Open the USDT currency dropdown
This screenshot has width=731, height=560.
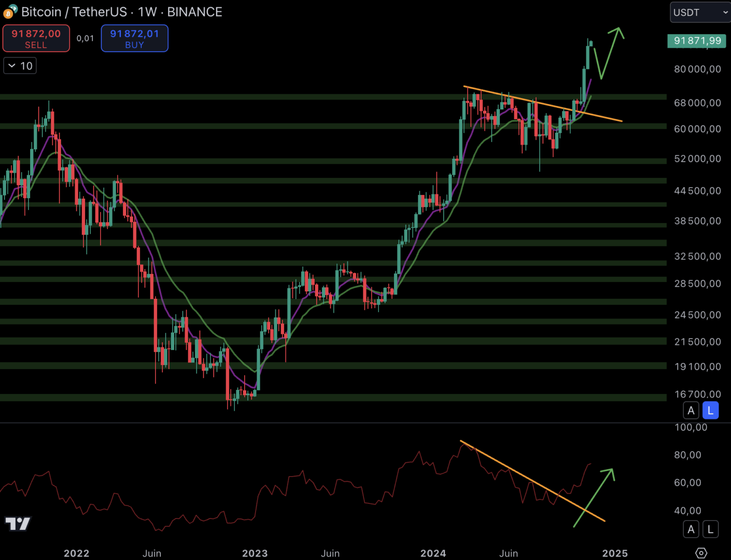(700, 12)
